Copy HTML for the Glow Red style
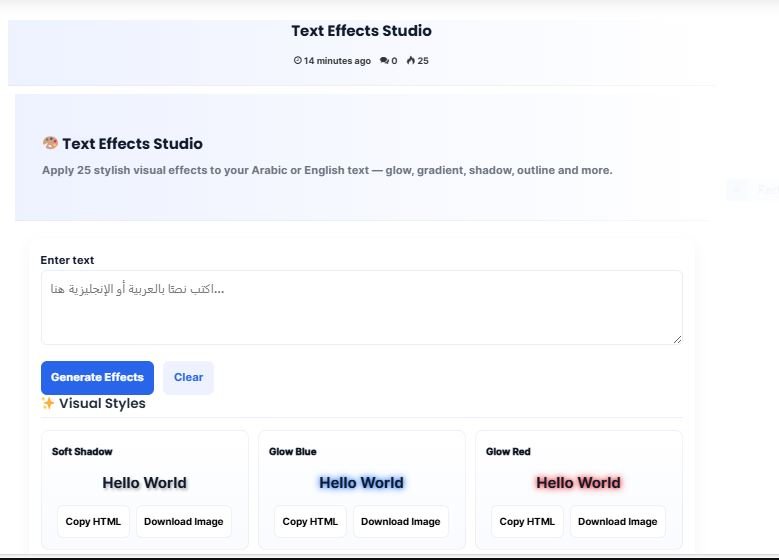 [527, 521]
